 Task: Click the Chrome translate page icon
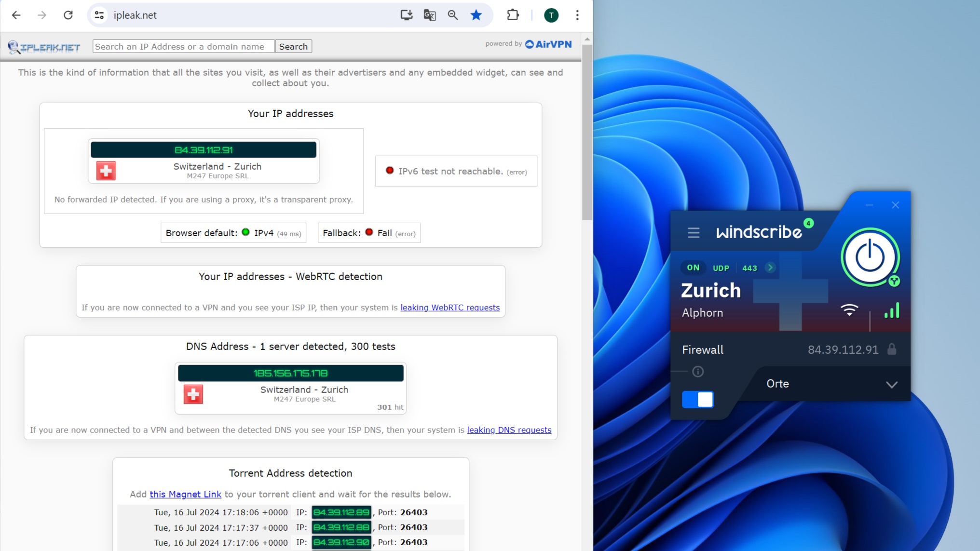pyautogui.click(x=429, y=15)
